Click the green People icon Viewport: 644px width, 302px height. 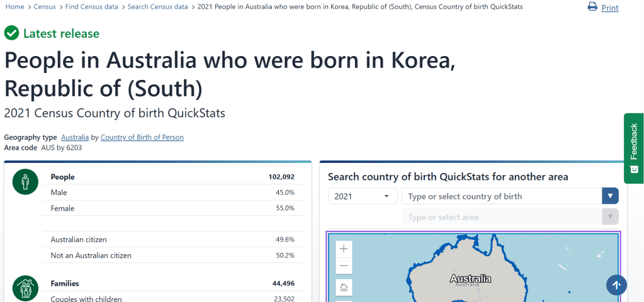[x=25, y=182]
